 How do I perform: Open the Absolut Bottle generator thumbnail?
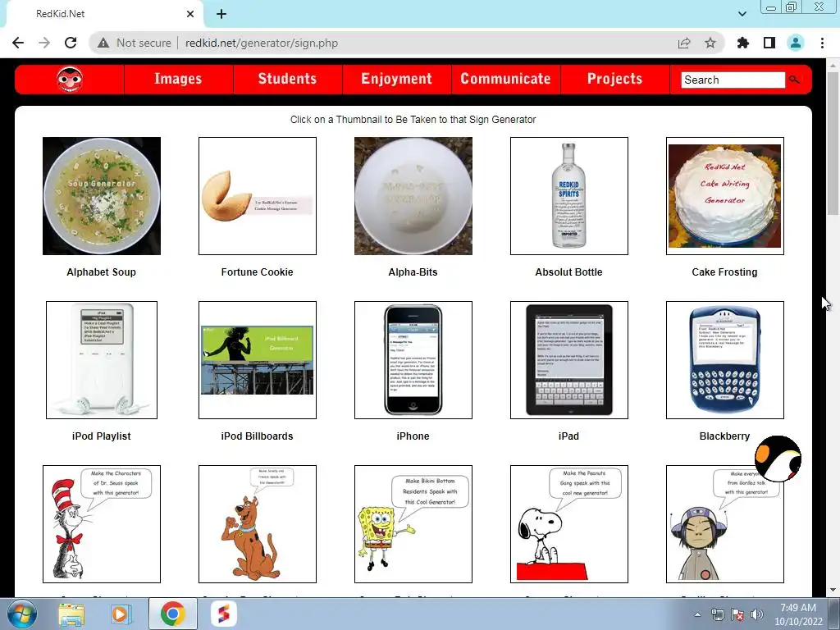pyautogui.click(x=569, y=196)
